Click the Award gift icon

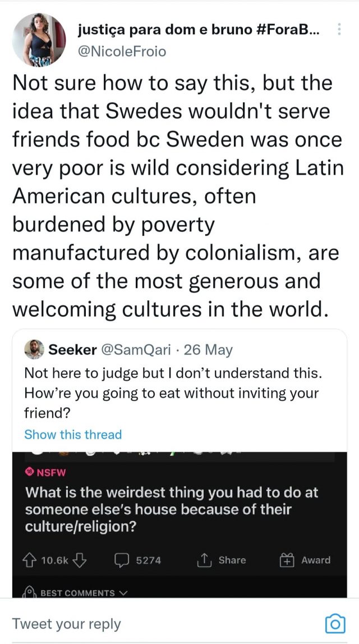coord(287,560)
